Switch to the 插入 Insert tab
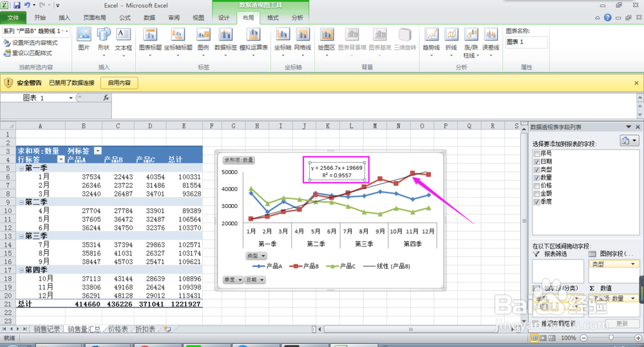 pyautogui.click(x=64, y=17)
